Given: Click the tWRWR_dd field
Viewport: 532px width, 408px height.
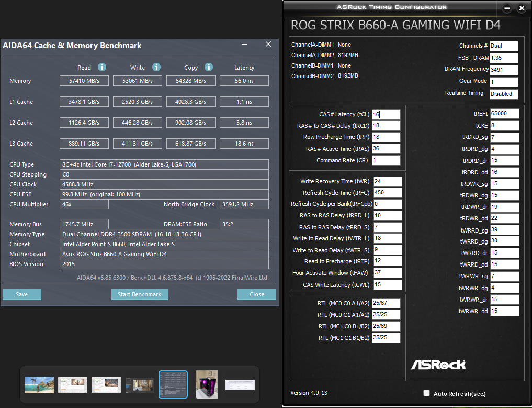Looking at the screenshot, I should point(504,311).
